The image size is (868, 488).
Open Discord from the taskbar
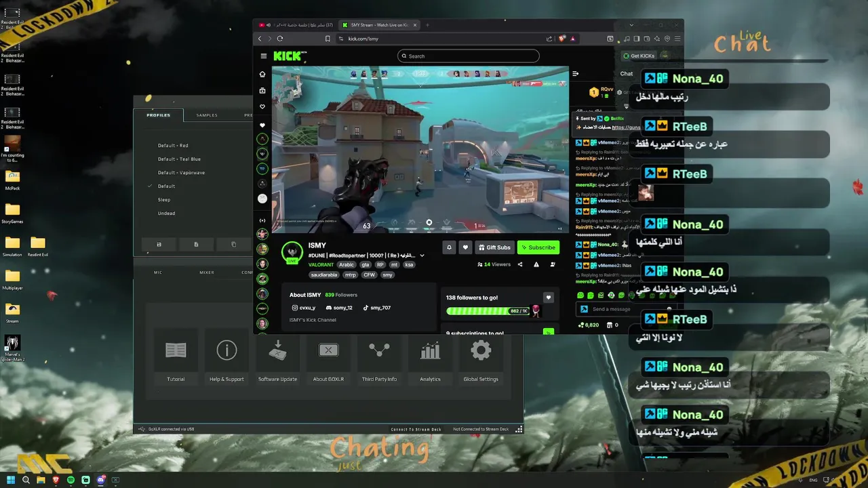(x=100, y=480)
